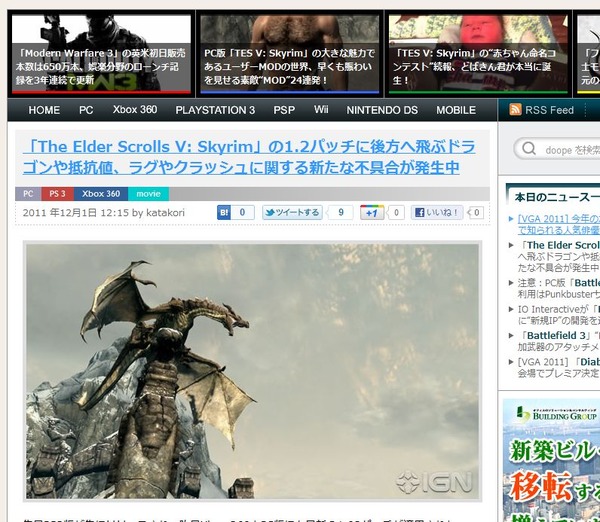Image resolution: width=600 pixels, height=522 pixels.
Task: Open the Battlefield 3 weapon attachment item
Action: click(x=558, y=341)
